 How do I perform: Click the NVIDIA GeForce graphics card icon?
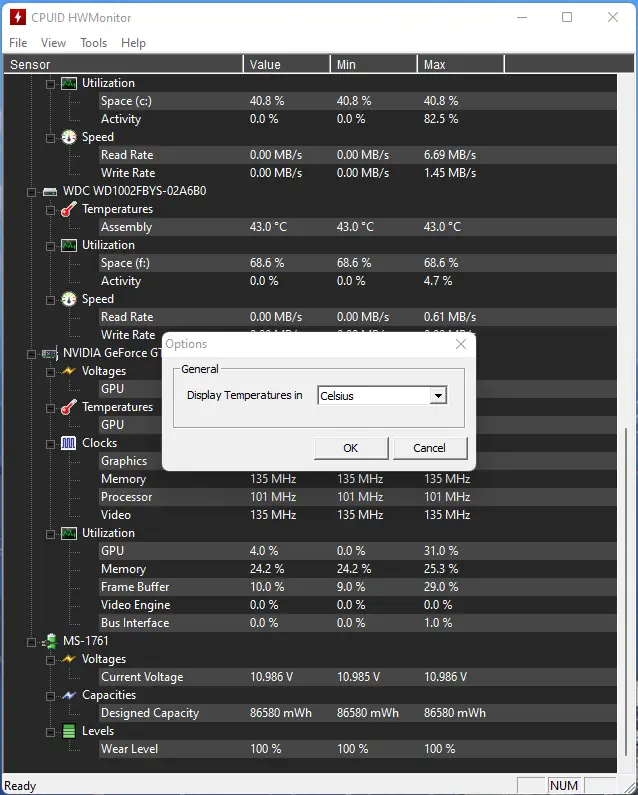click(50, 353)
